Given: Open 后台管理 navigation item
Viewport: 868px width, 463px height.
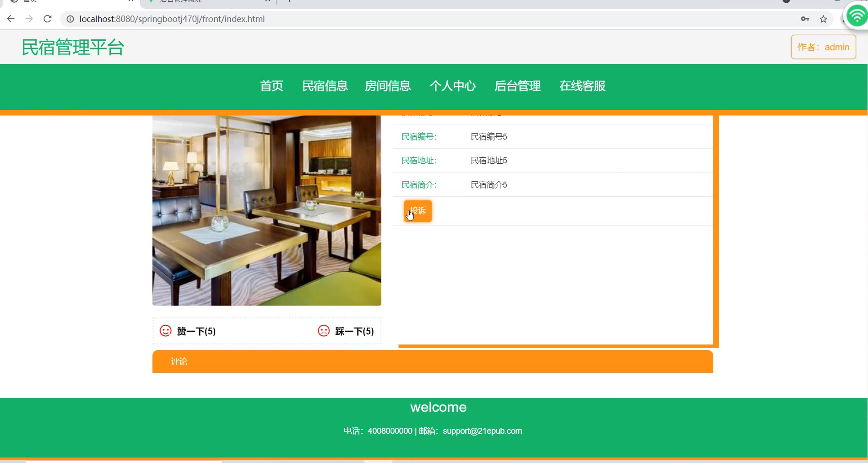Looking at the screenshot, I should point(517,86).
